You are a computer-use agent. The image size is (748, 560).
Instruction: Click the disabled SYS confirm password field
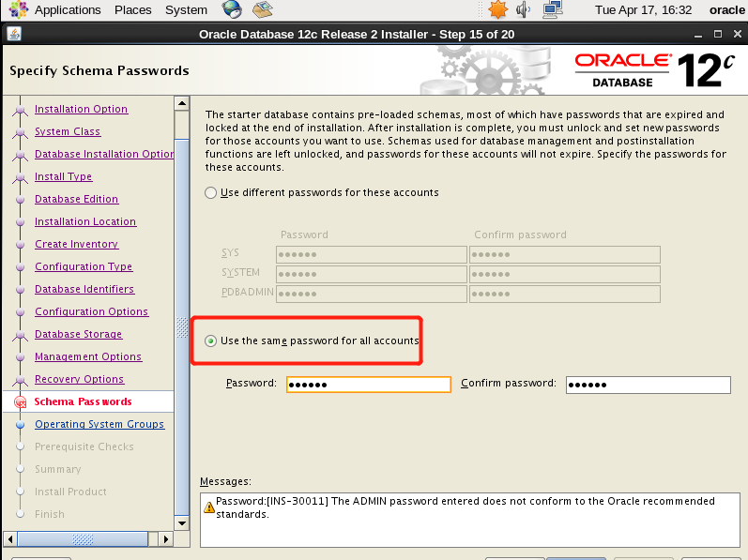click(x=565, y=254)
